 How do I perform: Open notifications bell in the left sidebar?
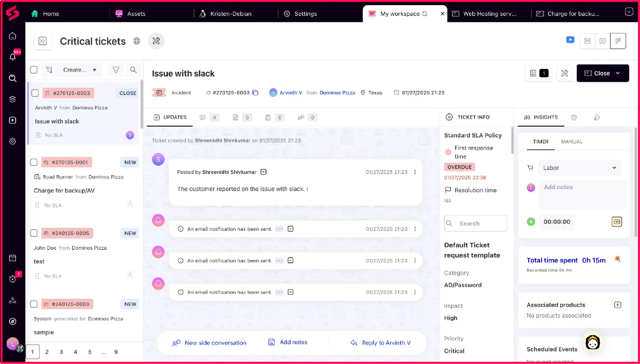[x=13, y=57]
